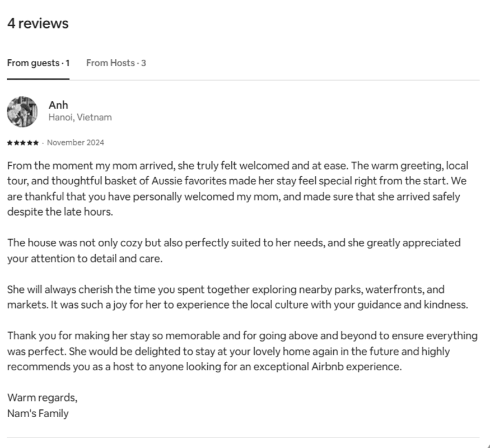
Task: Click the Nam's Family signature
Action: [38, 414]
